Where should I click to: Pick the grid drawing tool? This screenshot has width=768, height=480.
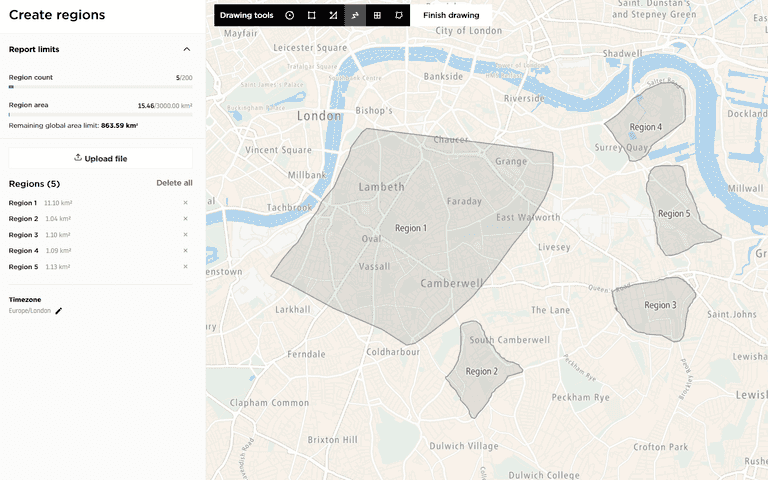click(377, 15)
